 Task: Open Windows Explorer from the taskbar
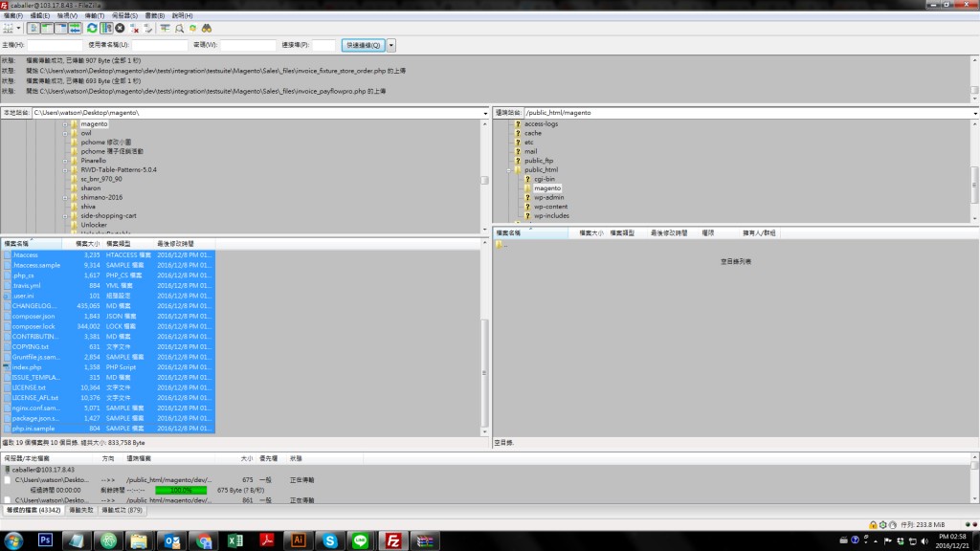pyautogui.click(x=140, y=540)
